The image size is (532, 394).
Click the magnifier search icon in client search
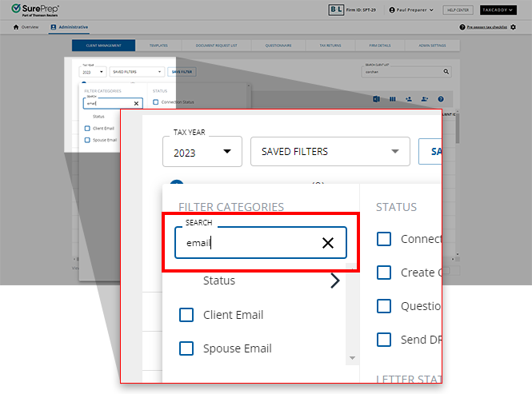click(446, 72)
